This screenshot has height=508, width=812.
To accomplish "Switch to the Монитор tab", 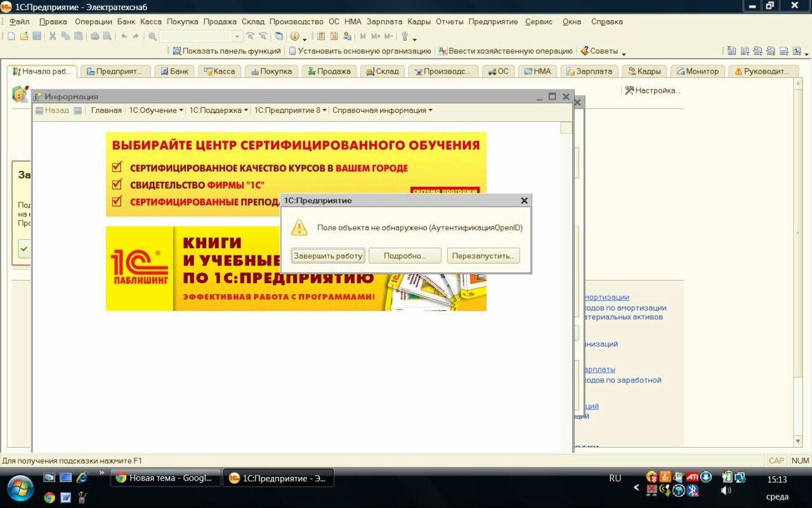I will pos(698,71).
